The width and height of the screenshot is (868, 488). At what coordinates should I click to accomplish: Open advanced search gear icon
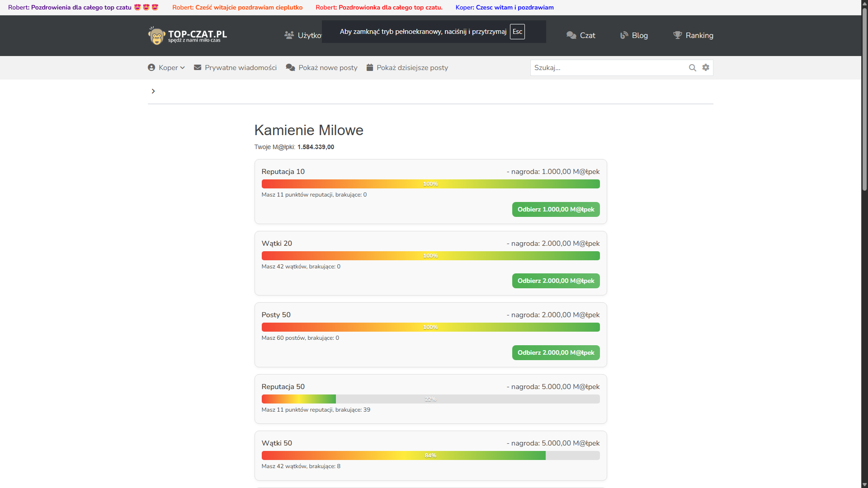[706, 67]
